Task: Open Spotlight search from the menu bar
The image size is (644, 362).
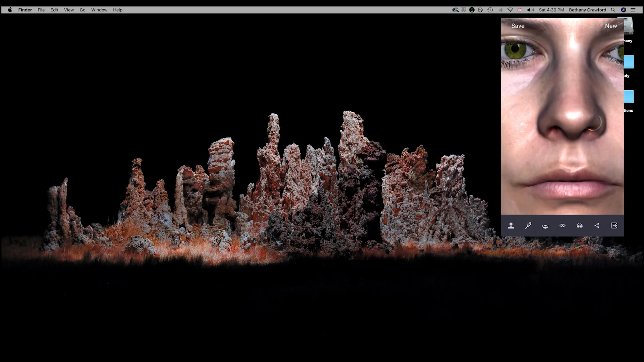Action: click(x=613, y=10)
